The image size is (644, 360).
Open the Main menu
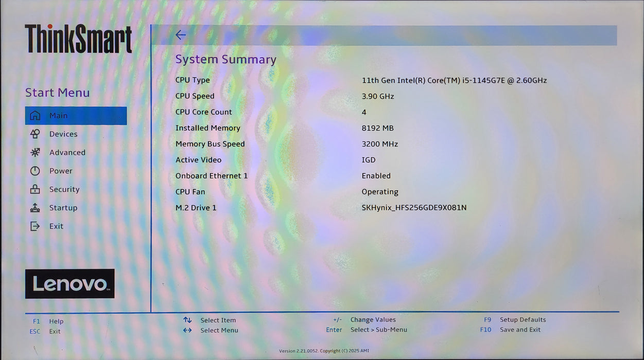point(76,116)
